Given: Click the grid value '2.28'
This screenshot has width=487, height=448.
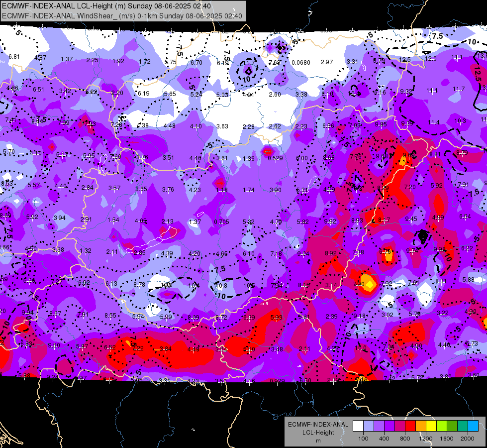Looking at the screenshot, I should [248, 127].
